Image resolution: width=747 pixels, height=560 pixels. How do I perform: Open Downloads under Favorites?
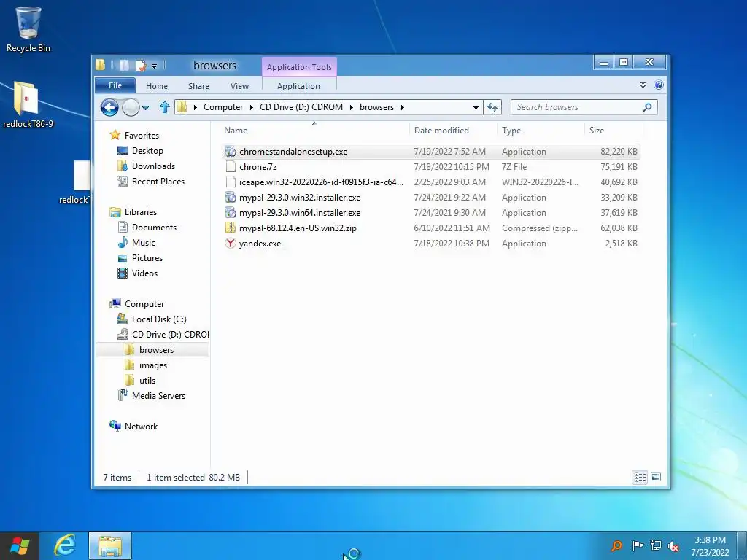[x=153, y=166]
